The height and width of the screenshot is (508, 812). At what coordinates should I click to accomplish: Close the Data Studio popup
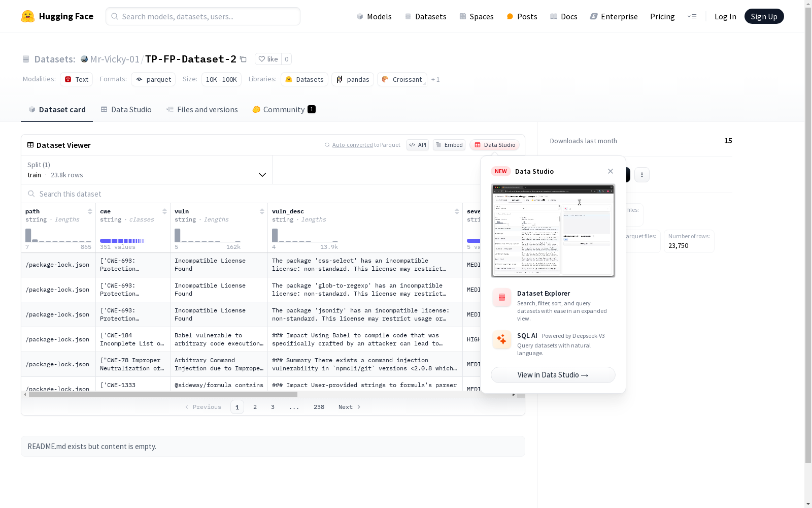(611, 171)
